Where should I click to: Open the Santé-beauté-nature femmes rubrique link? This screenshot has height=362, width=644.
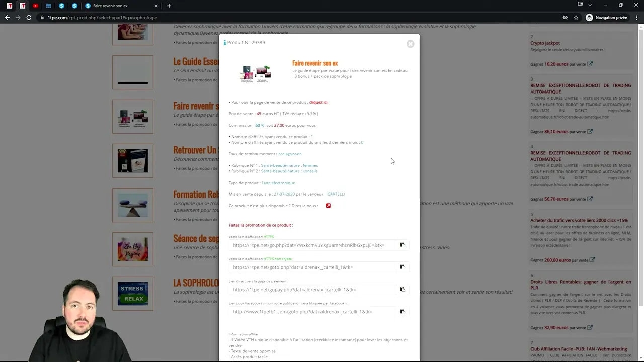click(x=290, y=165)
